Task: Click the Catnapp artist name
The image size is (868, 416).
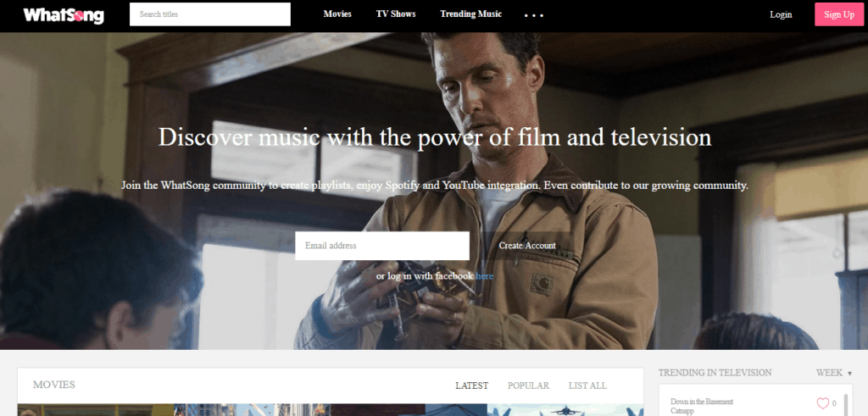Action: (682, 410)
